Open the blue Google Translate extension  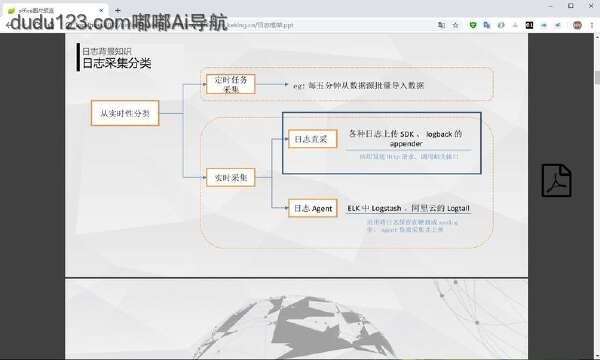(487, 25)
